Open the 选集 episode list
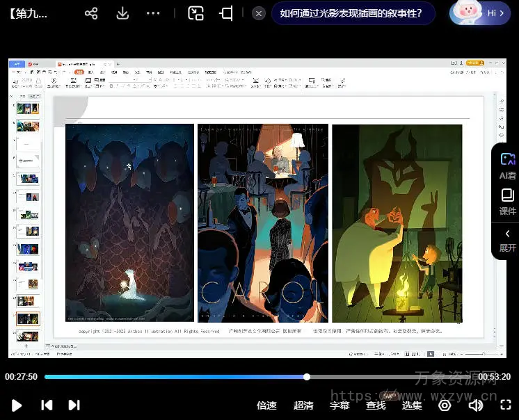This screenshot has height=420, width=519. [x=412, y=405]
